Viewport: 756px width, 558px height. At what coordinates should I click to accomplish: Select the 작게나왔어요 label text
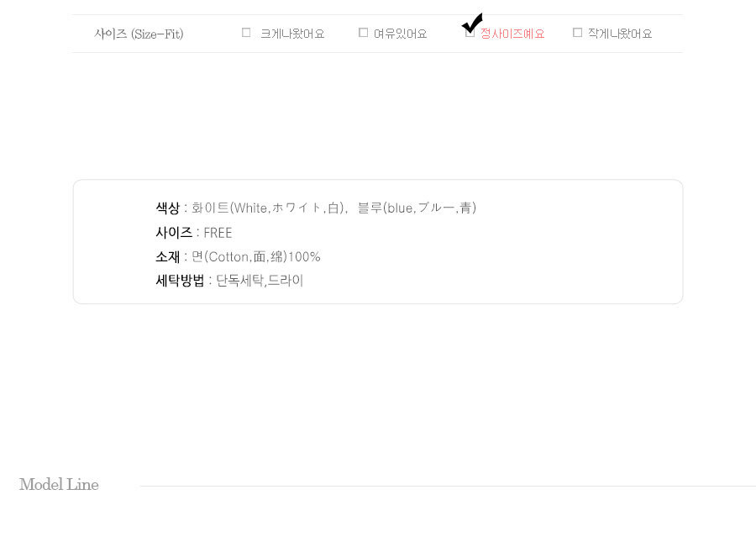[620, 34]
